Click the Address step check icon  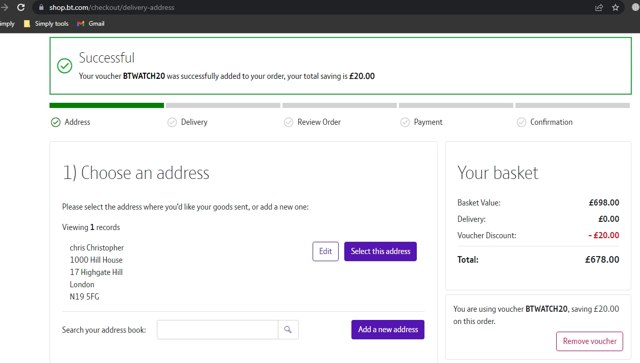coord(56,122)
